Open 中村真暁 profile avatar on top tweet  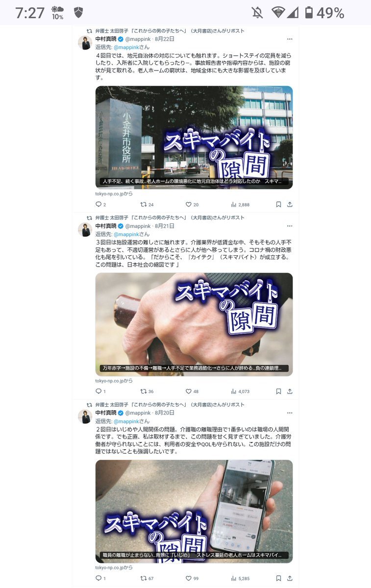coord(85,43)
